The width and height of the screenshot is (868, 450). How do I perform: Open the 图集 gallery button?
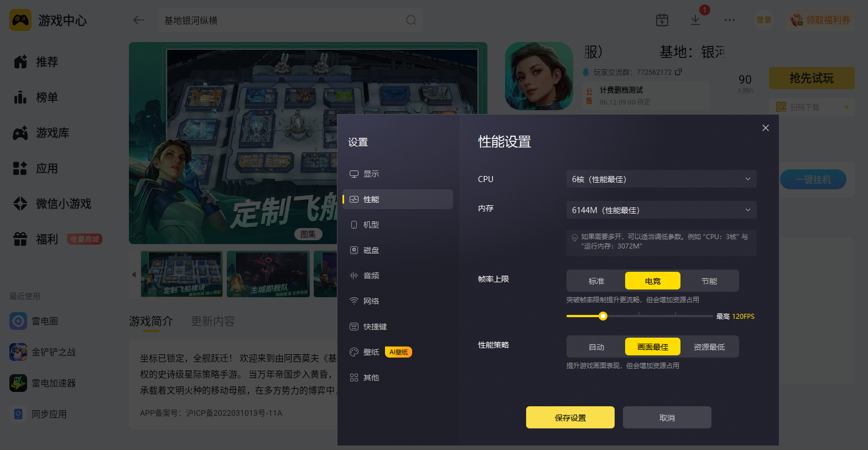308,234
